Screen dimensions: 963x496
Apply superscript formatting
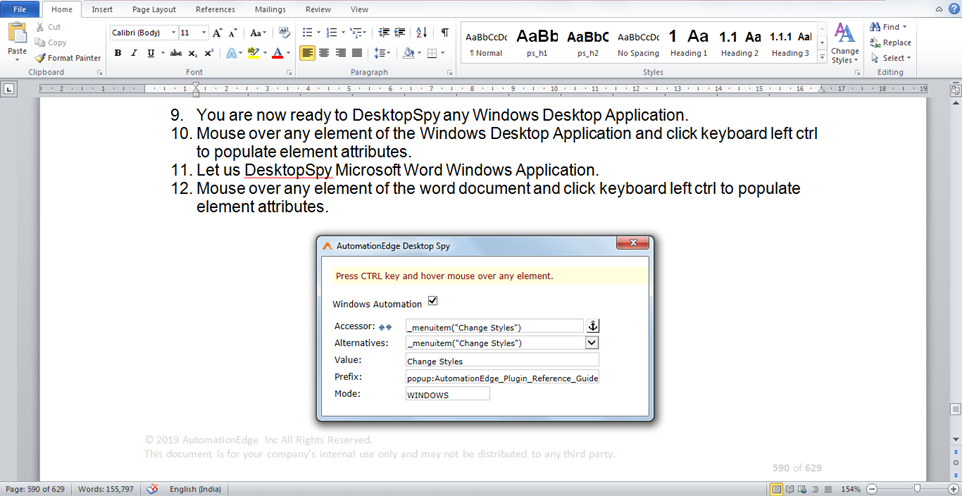209,53
